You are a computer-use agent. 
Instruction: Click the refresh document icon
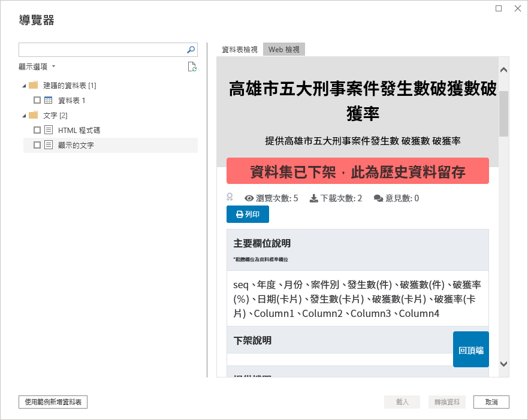coord(192,67)
